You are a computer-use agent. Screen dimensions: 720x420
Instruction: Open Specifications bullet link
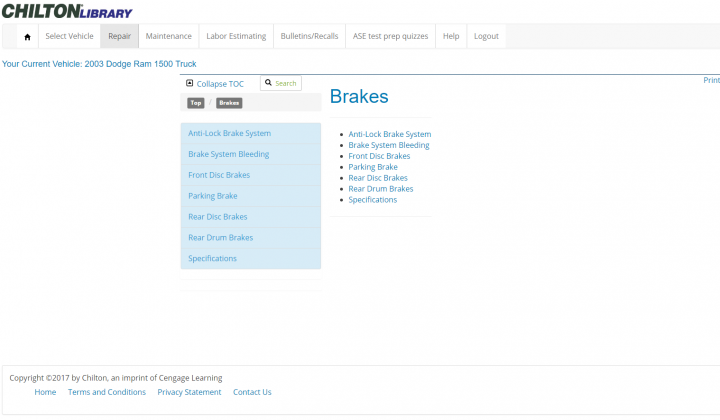click(x=372, y=200)
